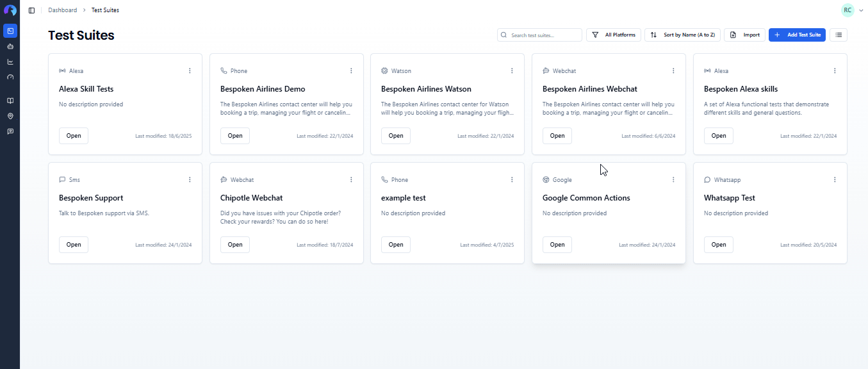Viewport: 868px width, 369px height.
Task: Open the test suites icon in the sidebar
Action: point(10,31)
